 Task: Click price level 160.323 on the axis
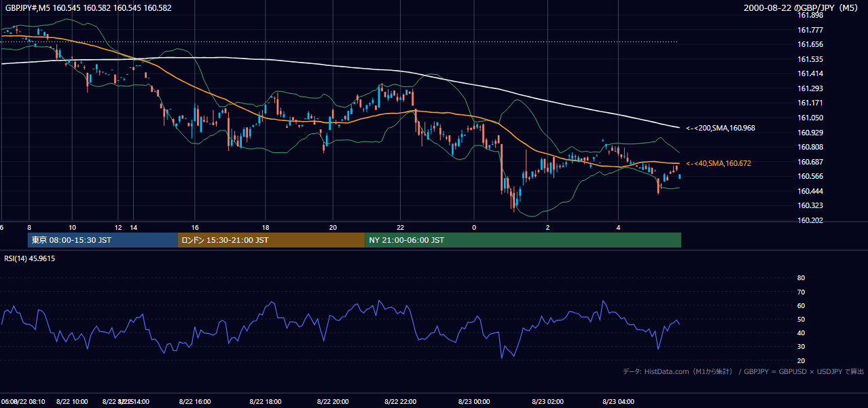point(810,205)
